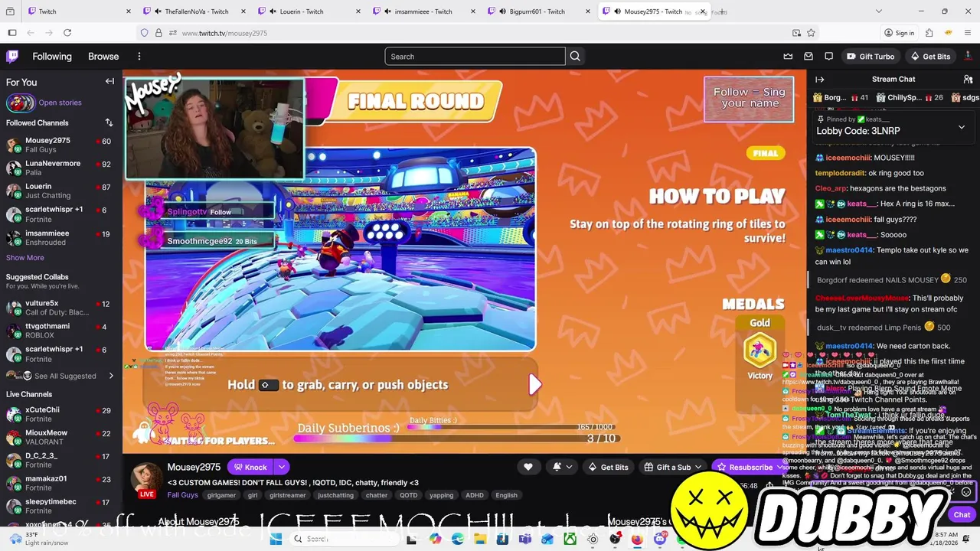Image resolution: width=980 pixels, height=551 pixels.
Task: Open the chat community users icon
Action: 968,79
